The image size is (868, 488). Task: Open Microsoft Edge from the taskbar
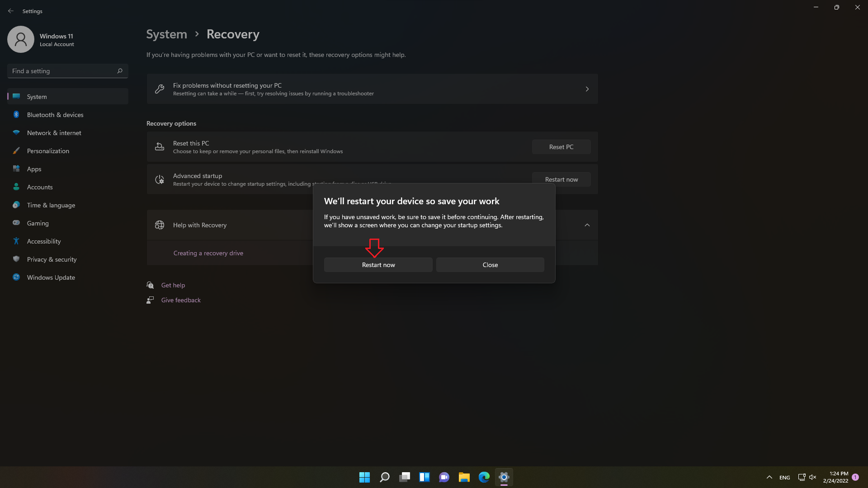click(484, 477)
